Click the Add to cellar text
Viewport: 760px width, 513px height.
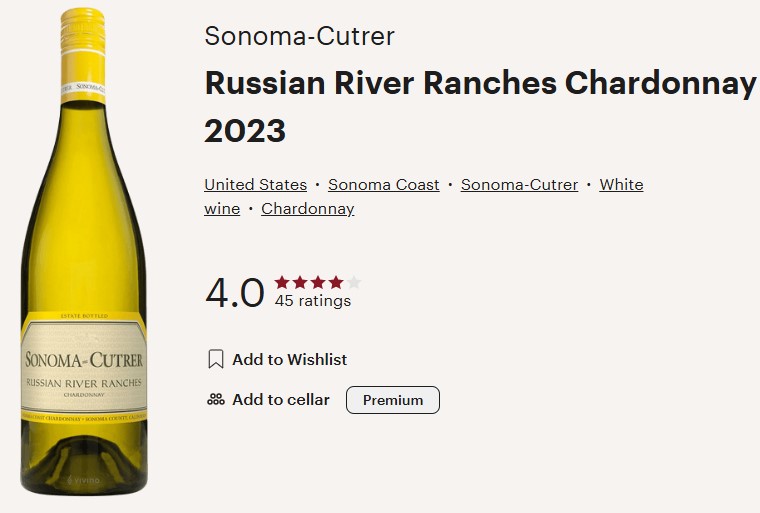point(281,400)
